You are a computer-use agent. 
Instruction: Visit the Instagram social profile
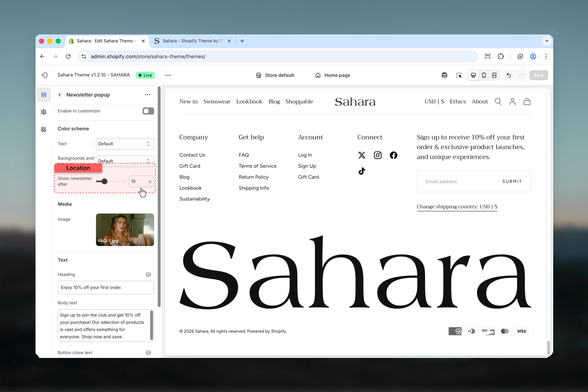coord(378,155)
